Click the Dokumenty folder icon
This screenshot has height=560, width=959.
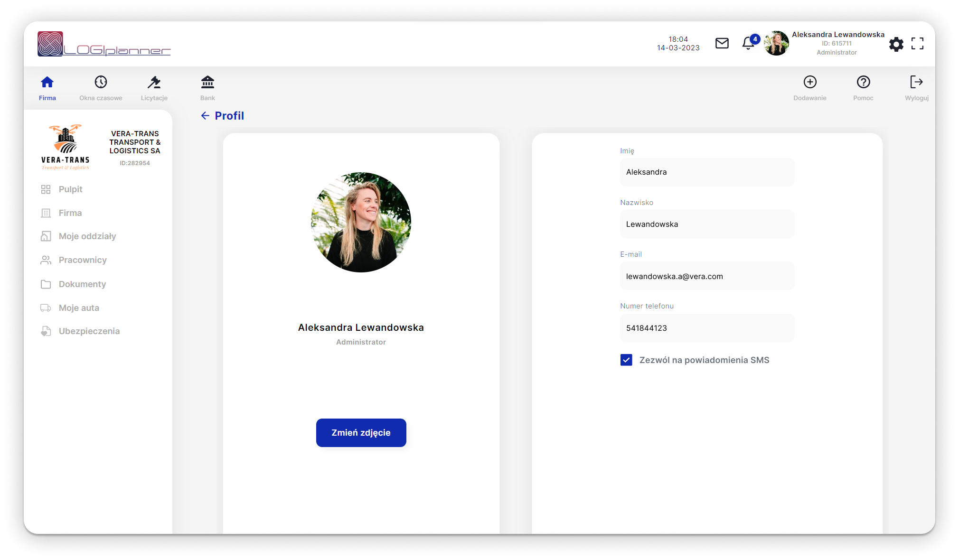(x=46, y=284)
